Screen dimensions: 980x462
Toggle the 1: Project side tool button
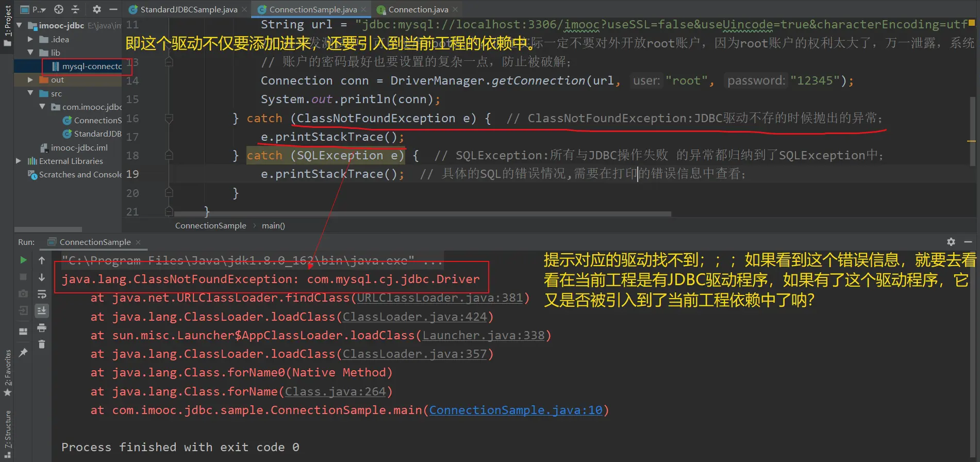[7, 25]
